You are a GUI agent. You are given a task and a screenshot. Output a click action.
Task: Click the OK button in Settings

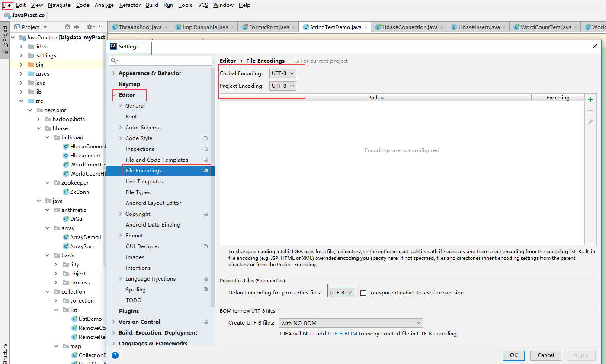[x=514, y=355]
